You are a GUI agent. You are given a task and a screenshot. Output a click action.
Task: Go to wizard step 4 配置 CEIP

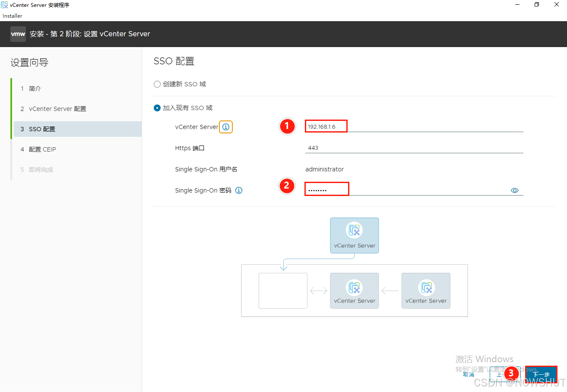point(78,149)
